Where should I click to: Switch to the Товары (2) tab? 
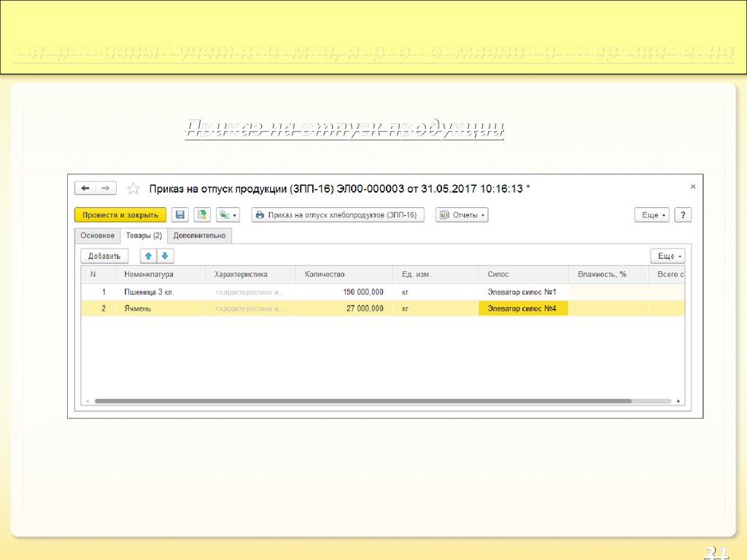(144, 236)
